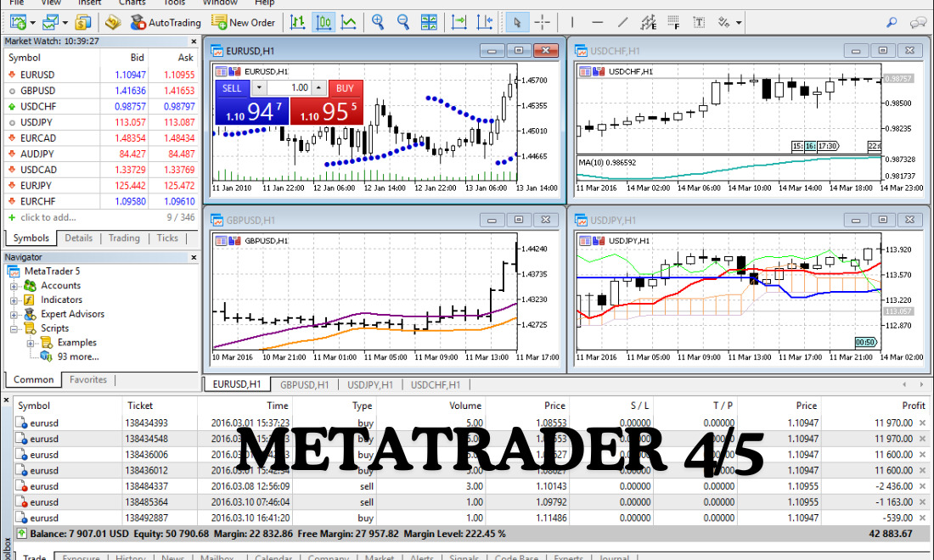The image size is (934, 560).
Task: Open the Favorites tab in Navigator
Action: pos(88,379)
